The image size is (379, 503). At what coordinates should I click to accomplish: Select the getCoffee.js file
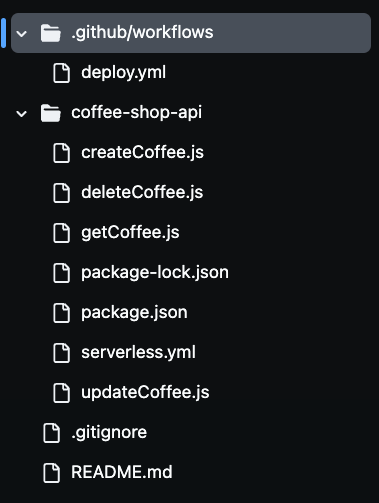tap(130, 233)
